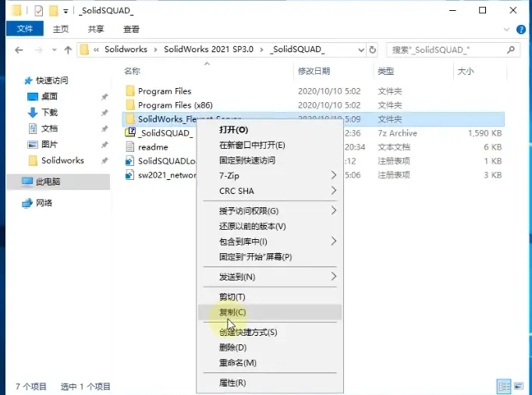Choose 还原以前的版本(V) from context menu
The height and width of the screenshot is (395, 532).
click(270, 226)
